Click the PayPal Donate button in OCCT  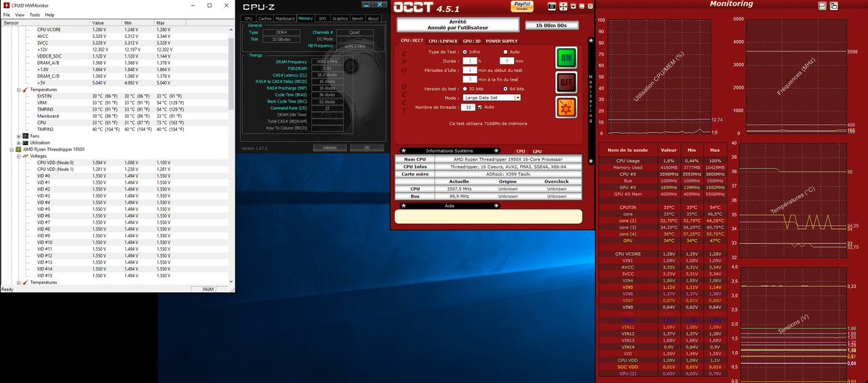coord(521,6)
